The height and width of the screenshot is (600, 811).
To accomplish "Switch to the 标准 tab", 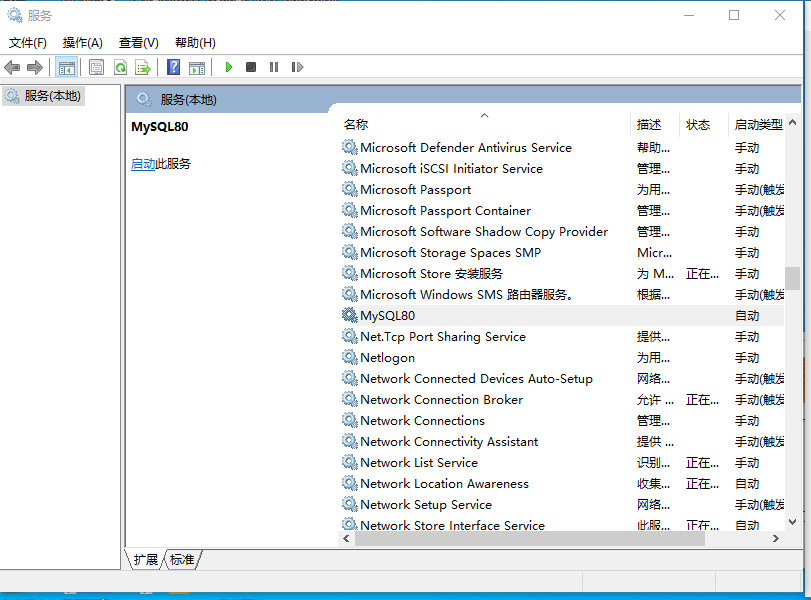I will tap(181, 560).
